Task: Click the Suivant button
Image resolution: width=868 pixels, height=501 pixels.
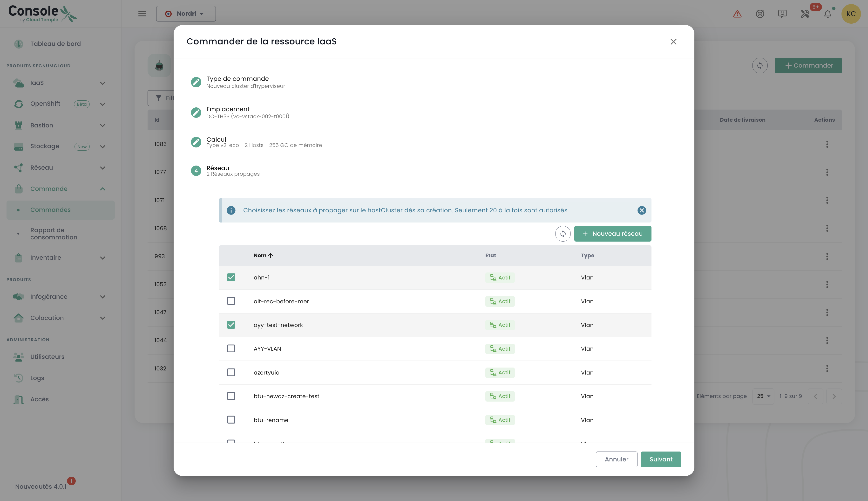Action: [660, 459]
